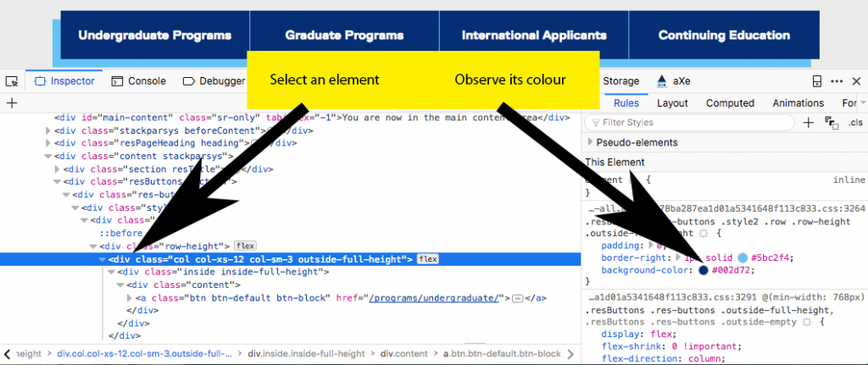Open the Undergraduate Programs page button
The width and height of the screenshot is (868, 365).
pyautogui.click(x=155, y=36)
